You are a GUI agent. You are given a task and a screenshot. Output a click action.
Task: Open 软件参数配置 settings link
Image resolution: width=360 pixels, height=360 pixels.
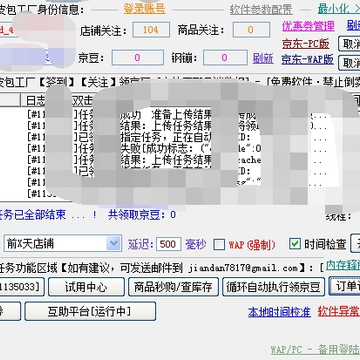click(x=261, y=10)
